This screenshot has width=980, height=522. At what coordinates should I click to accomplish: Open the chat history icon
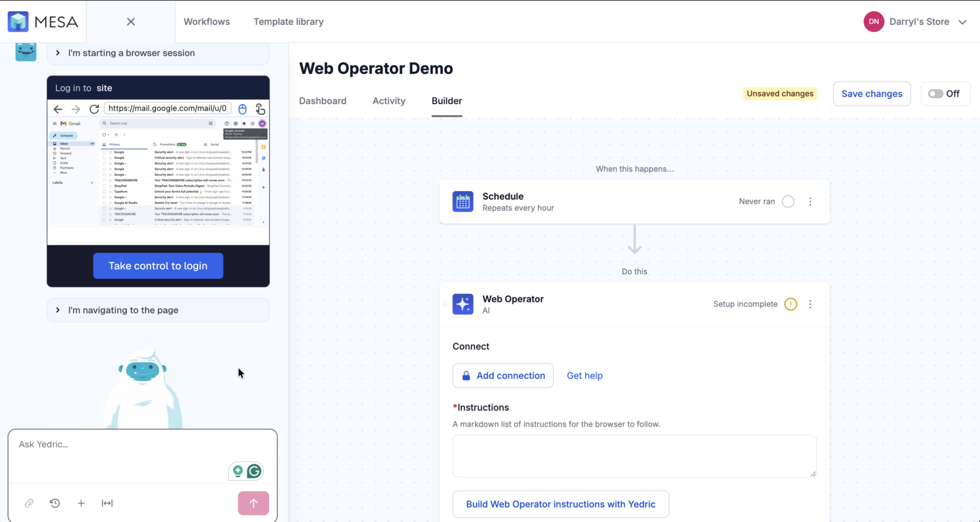[55, 503]
